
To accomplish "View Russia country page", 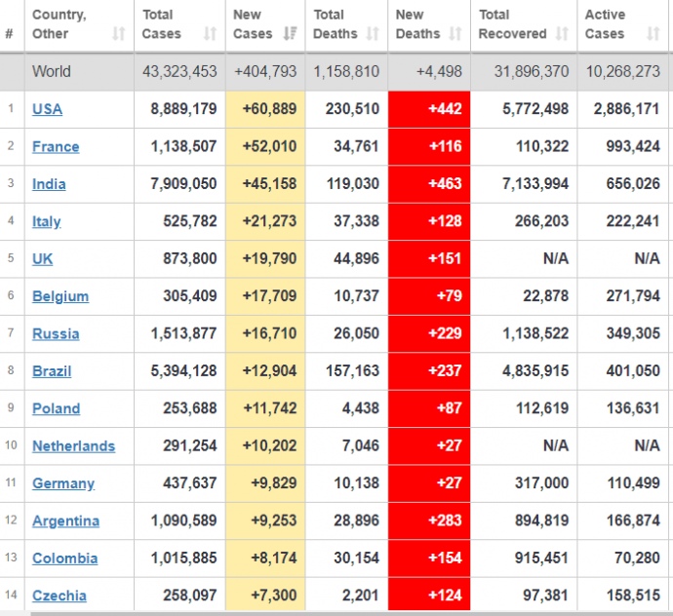I will tap(56, 333).
